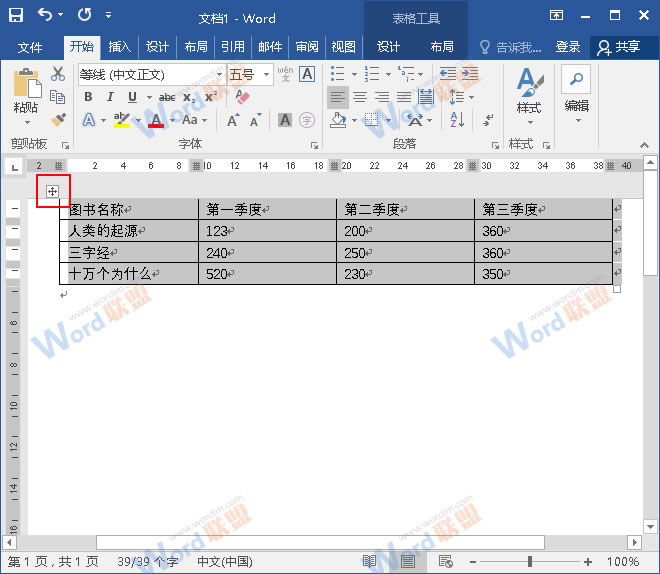Click the zoom out minus button
The height and width of the screenshot is (574, 660).
coord(473,561)
